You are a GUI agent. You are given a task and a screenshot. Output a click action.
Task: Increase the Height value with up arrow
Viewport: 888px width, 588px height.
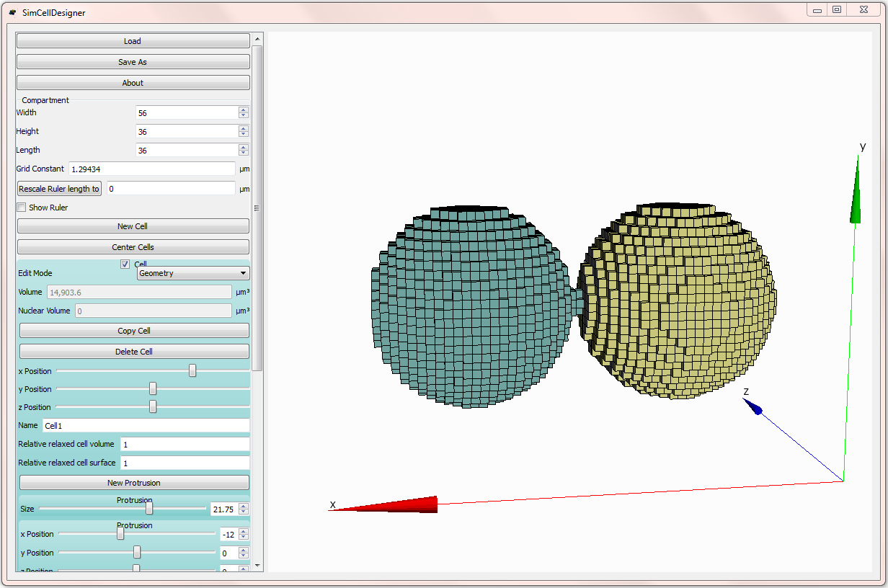[x=244, y=128]
